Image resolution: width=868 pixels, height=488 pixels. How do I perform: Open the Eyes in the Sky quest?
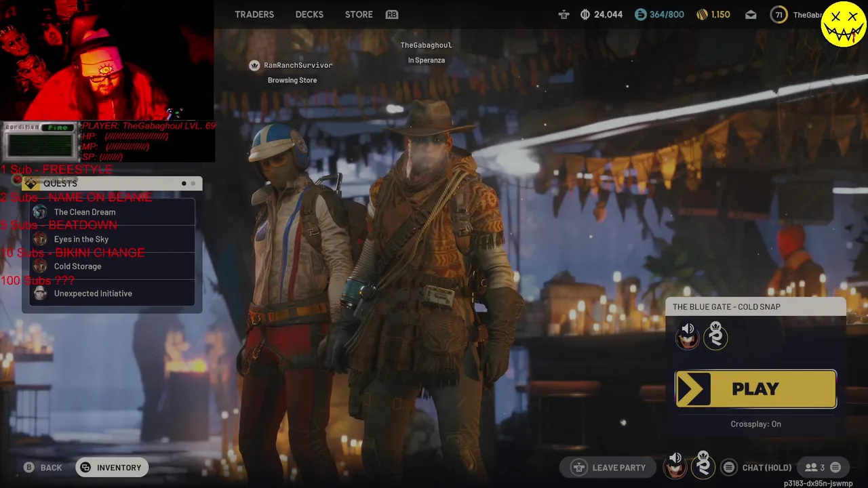(113, 239)
